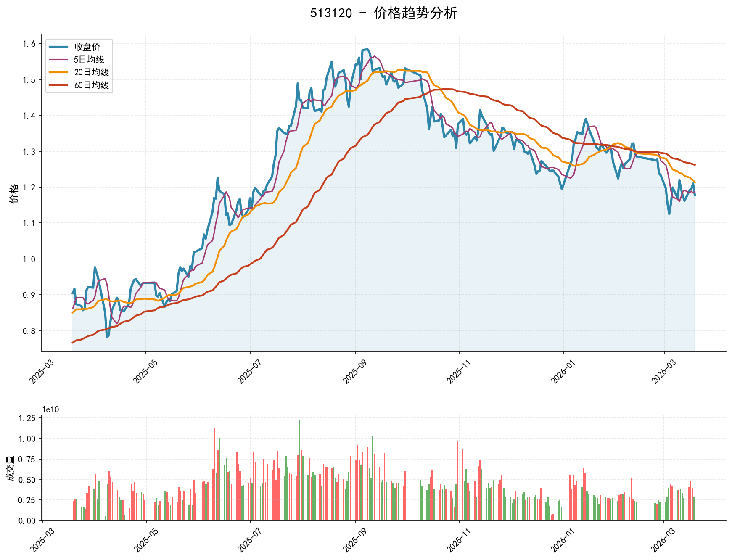
Task: Click the 1.25 volume axis tick label
Action: pyautogui.click(x=27, y=418)
